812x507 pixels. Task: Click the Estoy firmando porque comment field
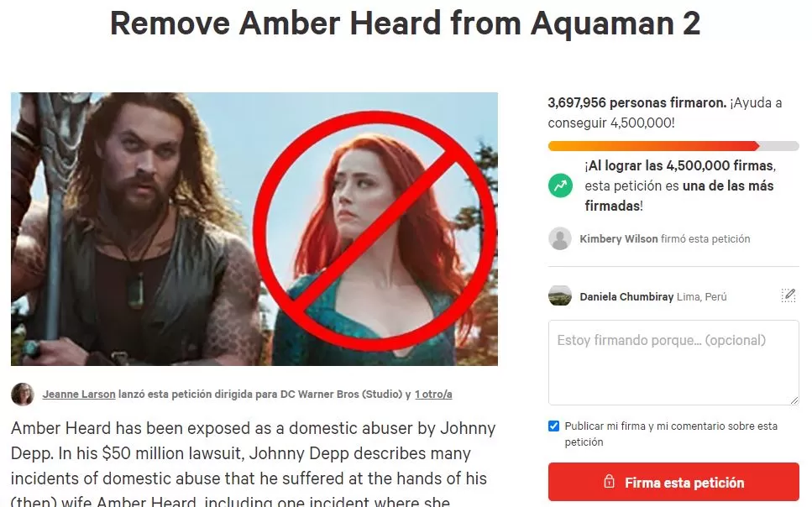(673, 363)
